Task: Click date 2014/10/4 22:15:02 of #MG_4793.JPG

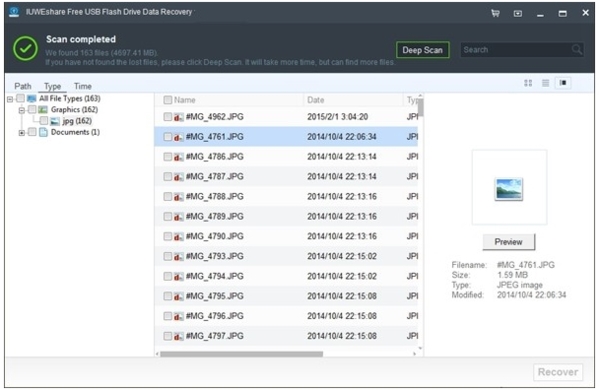Action: pos(342,256)
